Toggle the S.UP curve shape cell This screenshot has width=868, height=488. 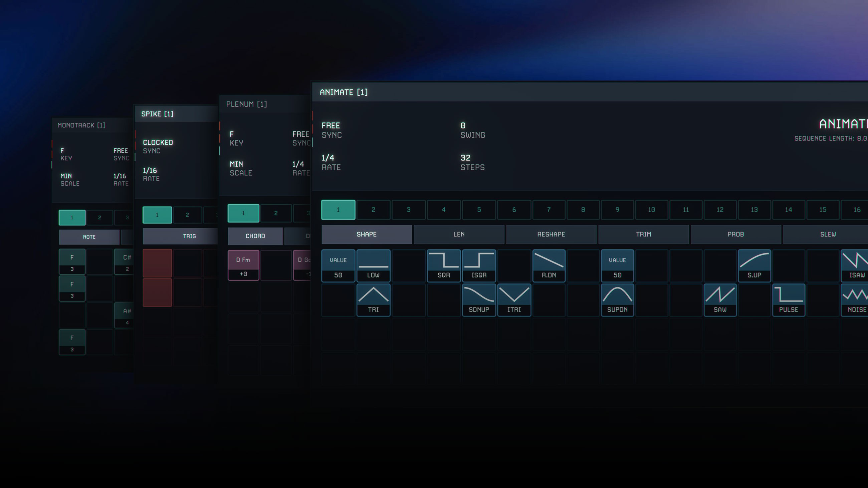coord(754,266)
